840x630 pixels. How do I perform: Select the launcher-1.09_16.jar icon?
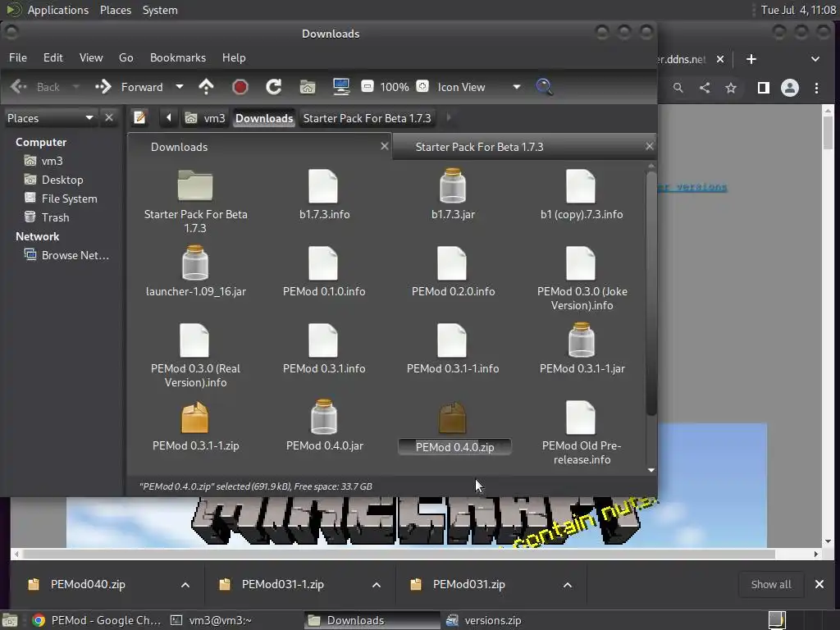[x=195, y=262]
